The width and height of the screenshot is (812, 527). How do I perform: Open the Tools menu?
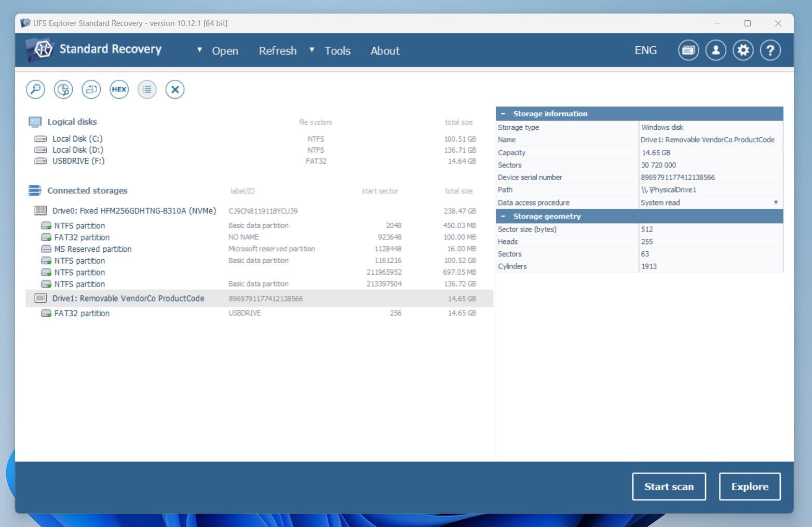[x=337, y=51]
